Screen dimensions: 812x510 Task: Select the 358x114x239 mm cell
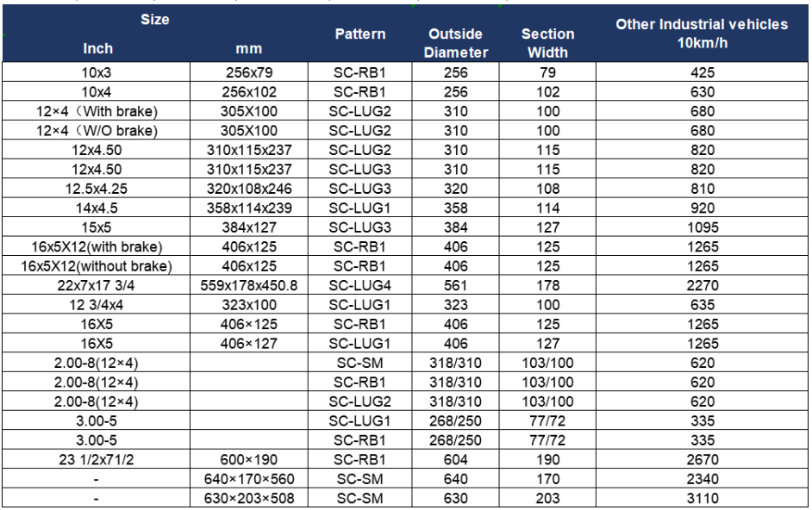point(249,208)
